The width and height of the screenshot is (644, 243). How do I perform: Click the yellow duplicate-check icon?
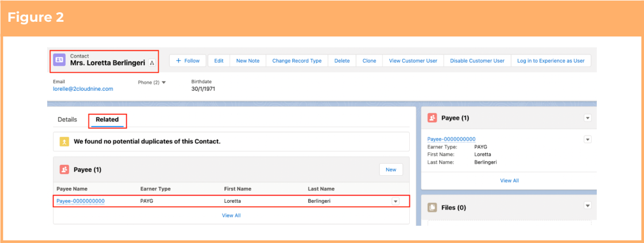[64, 141]
